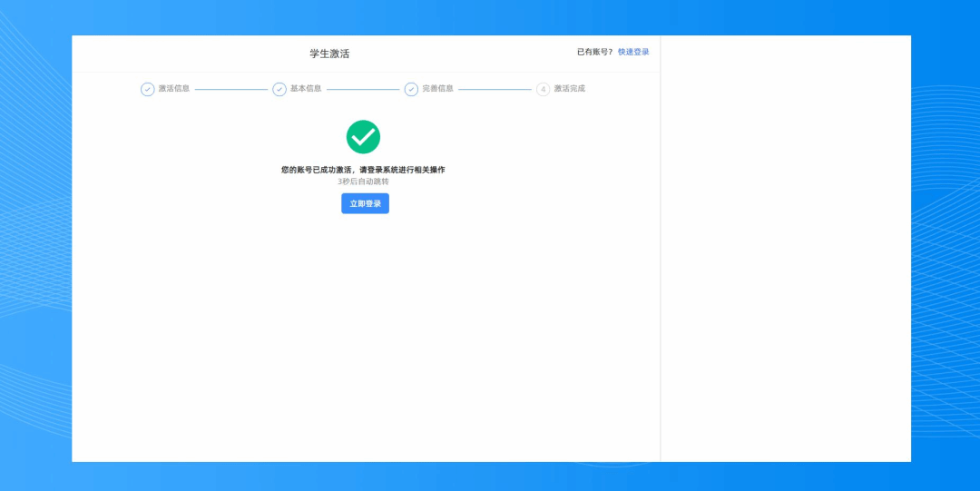Click the checkmark icon beside 激活信息
Image resolution: width=980 pixels, height=491 pixels.
click(147, 89)
